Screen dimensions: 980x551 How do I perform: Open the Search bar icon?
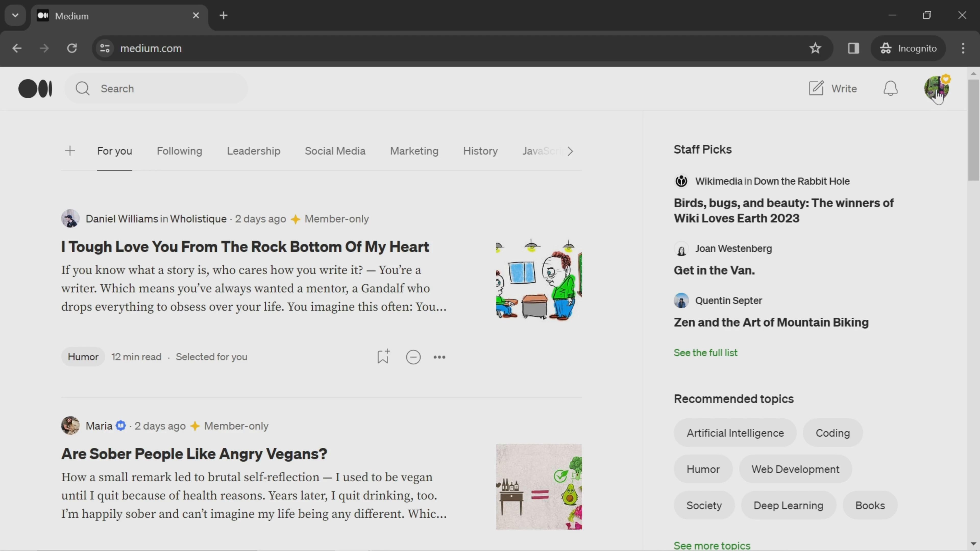tap(83, 88)
